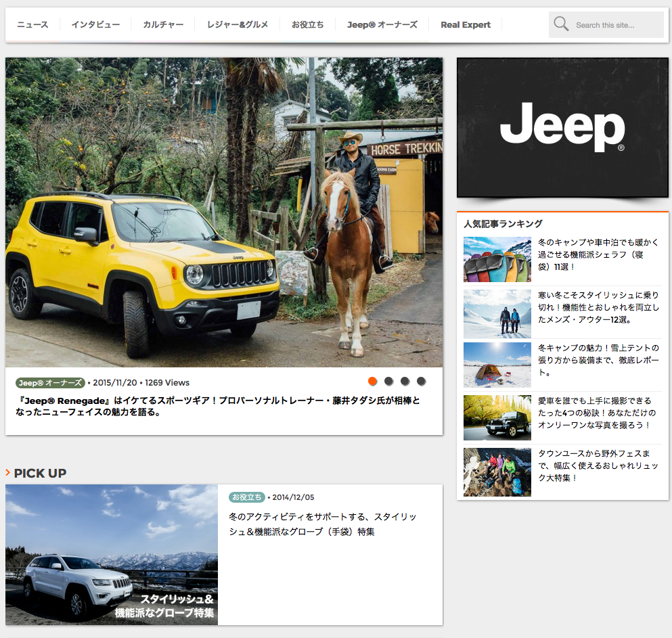Open ranking article 寒い冬こそスタイリッシュに乗り切れ
This screenshot has height=638, width=672.
pyautogui.click(x=598, y=307)
